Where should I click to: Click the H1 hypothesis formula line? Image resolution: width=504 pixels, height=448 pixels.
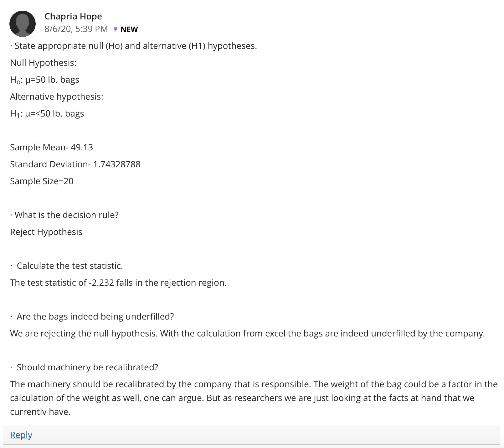click(x=47, y=114)
